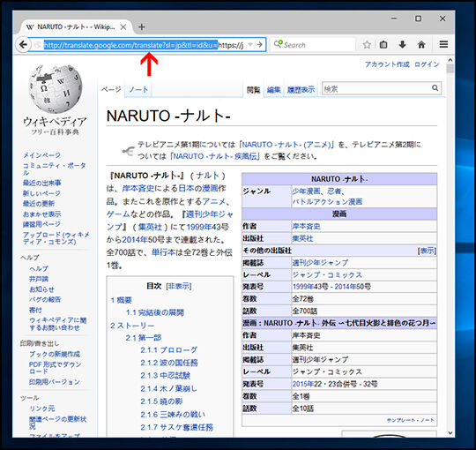
Task: Jump to section 2.1 第一部
Action: 144,338
